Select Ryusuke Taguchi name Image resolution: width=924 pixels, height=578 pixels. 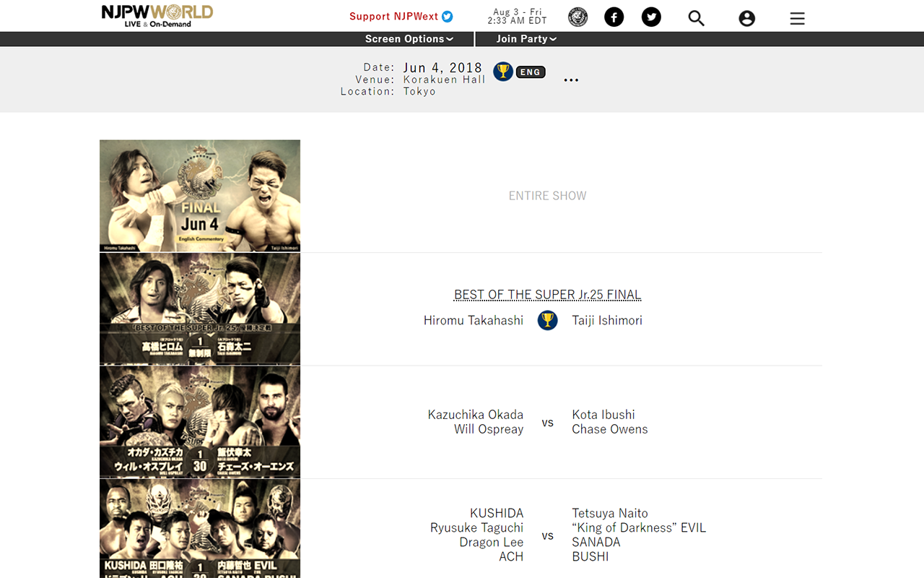pos(477,528)
